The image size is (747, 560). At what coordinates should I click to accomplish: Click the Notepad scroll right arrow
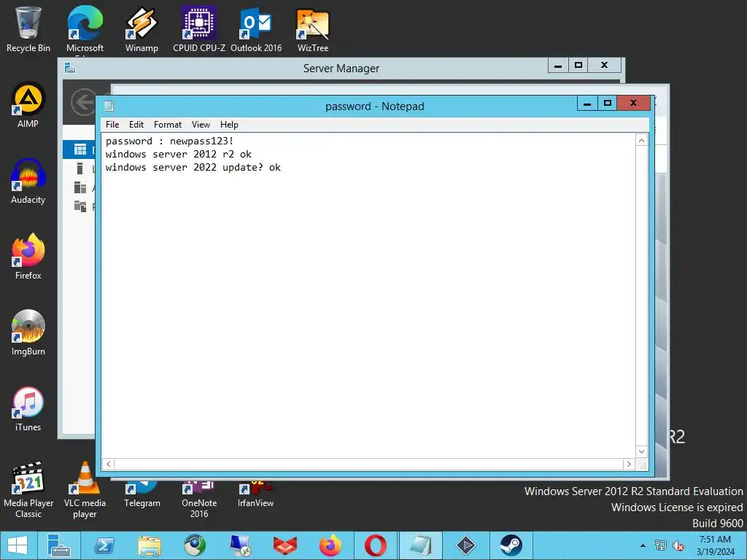click(x=629, y=464)
